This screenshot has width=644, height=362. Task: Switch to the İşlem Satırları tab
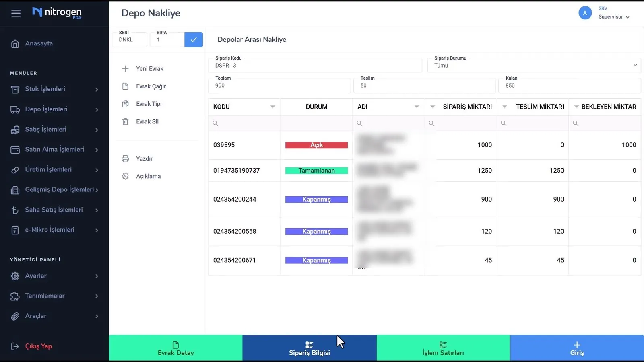(443, 348)
